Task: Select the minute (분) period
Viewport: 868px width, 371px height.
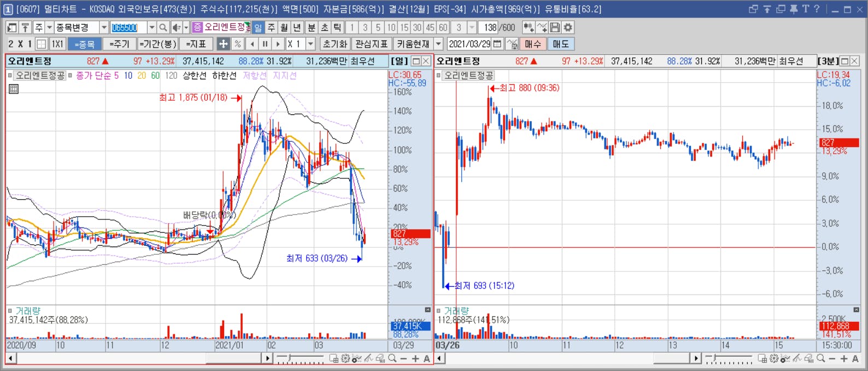Action: 312,27
